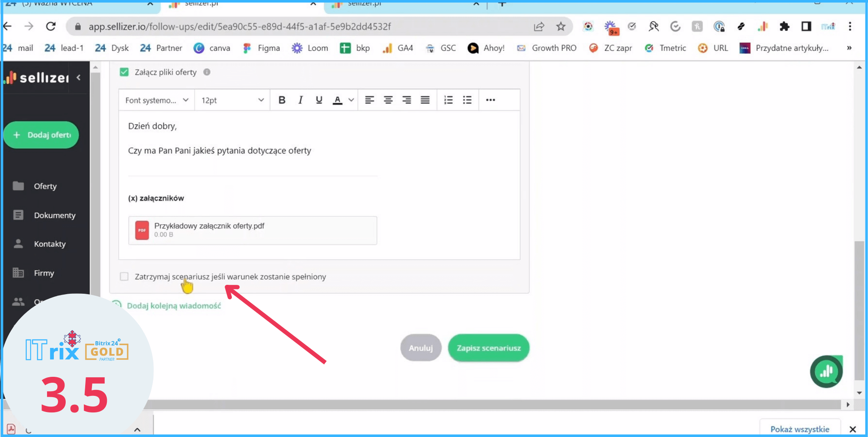Viewport: 868px width, 437px height.
Task: Open the font family dropdown
Action: click(156, 100)
